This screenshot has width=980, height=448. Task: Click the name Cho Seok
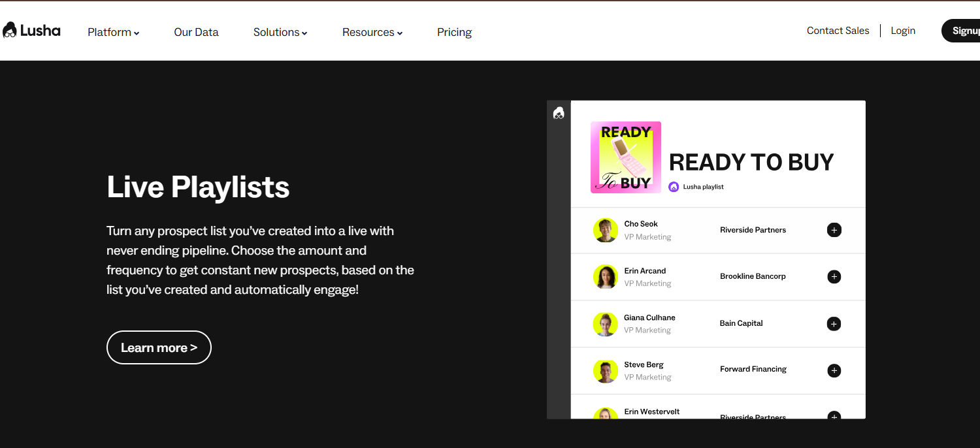(641, 224)
